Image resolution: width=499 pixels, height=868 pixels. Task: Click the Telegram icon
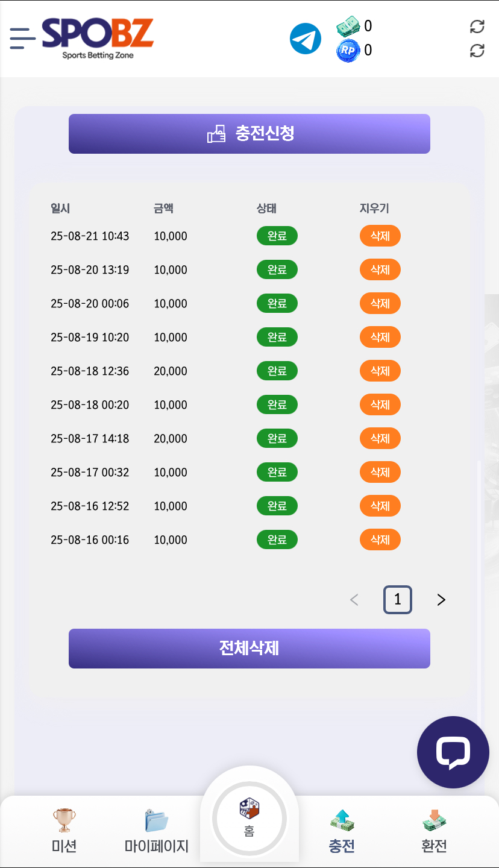tap(306, 39)
